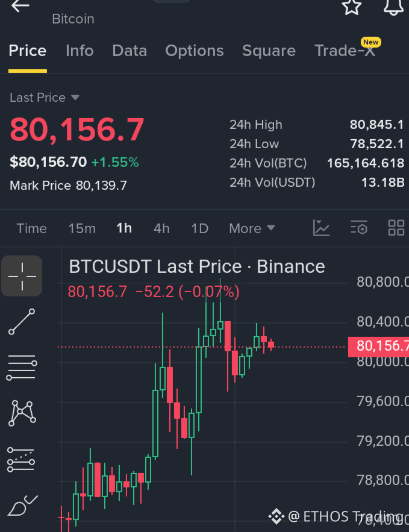
Task: Expand the Last Price dropdown
Action: [45, 98]
